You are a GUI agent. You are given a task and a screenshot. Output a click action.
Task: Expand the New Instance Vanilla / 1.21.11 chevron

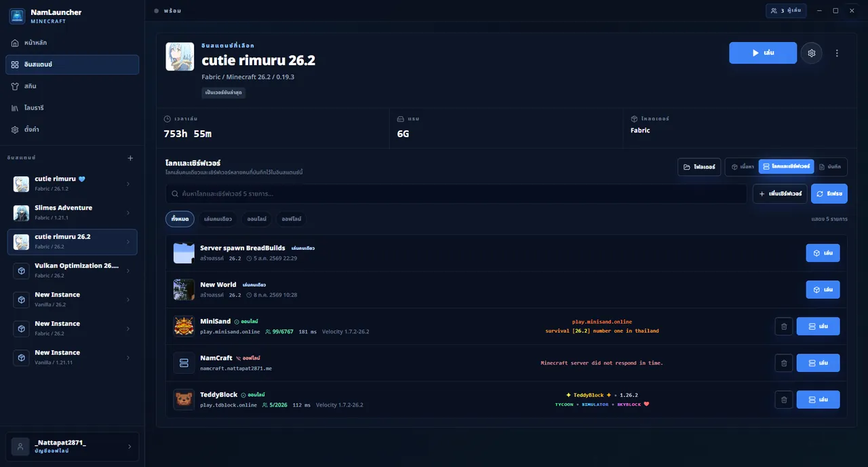click(x=128, y=358)
